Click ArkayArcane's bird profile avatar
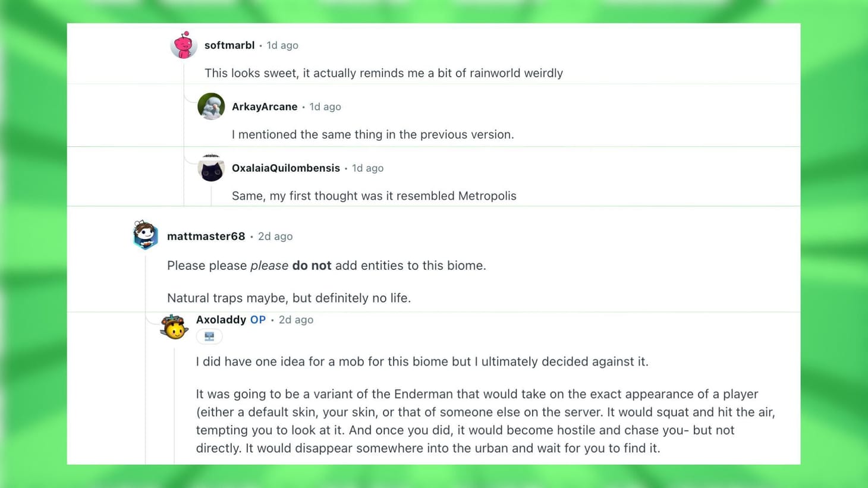 pos(210,106)
